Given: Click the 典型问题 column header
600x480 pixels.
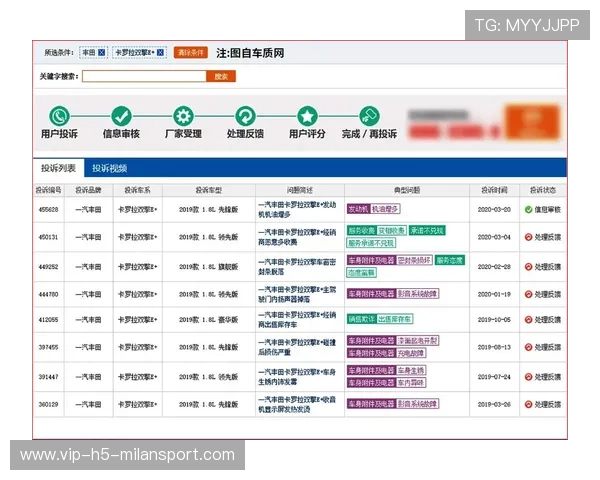Looking at the screenshot, I should pos(407,190).
